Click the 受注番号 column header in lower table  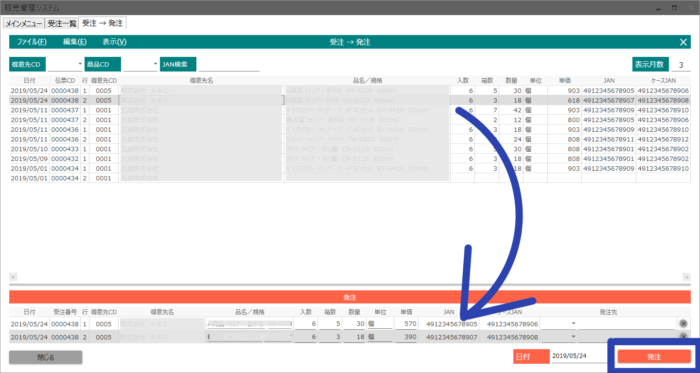coord(65,311)
